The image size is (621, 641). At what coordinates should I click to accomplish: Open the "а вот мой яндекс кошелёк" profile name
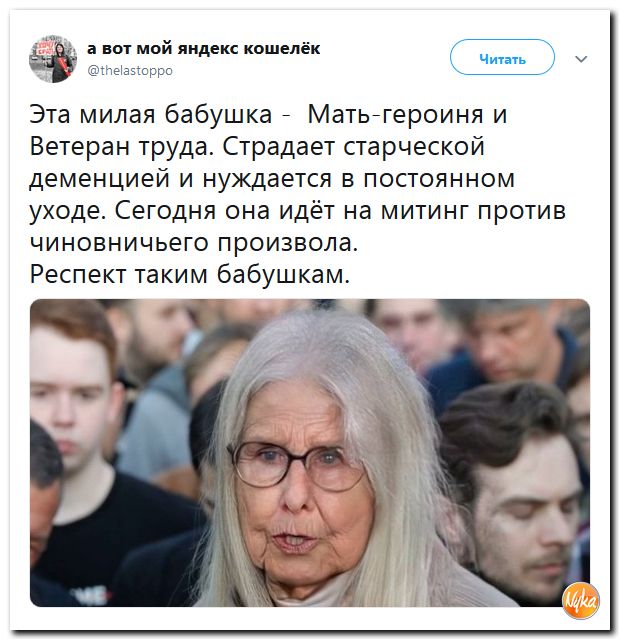(204, 49)
